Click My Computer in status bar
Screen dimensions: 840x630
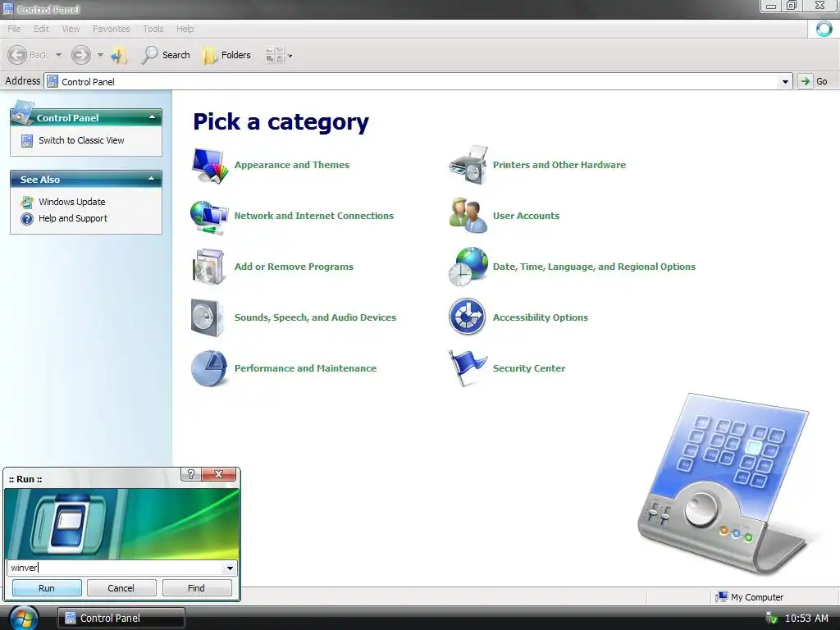[750, 597]
